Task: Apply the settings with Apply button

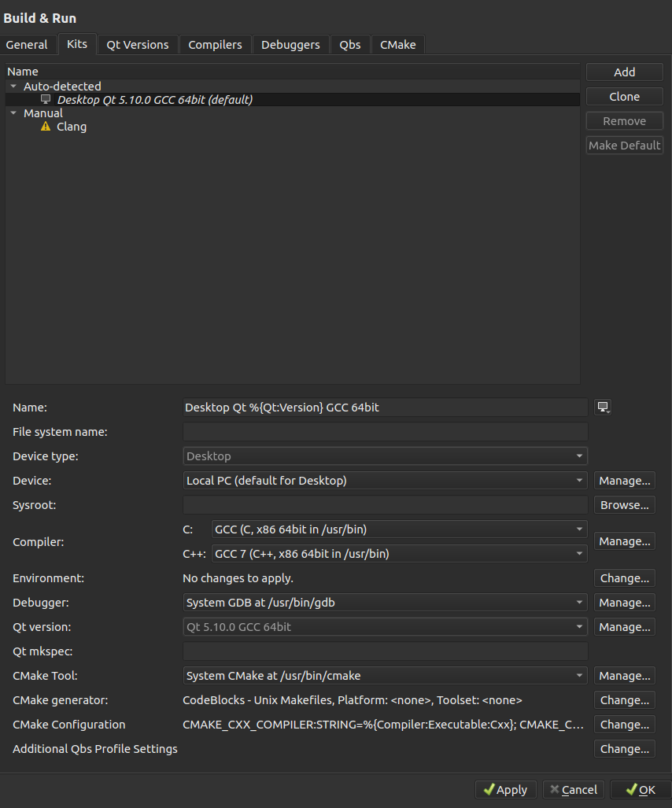Action: point(505,790)
